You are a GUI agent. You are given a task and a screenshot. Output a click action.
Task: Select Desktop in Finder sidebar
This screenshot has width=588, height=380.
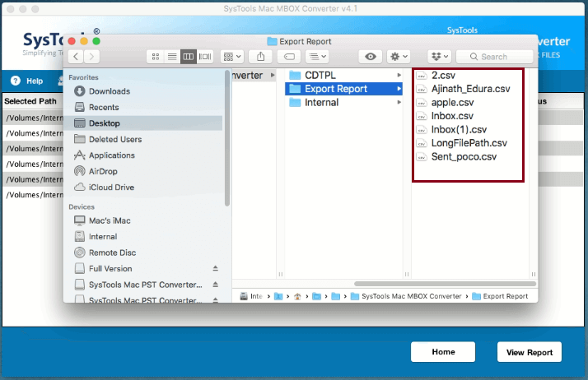coord(144,123)
